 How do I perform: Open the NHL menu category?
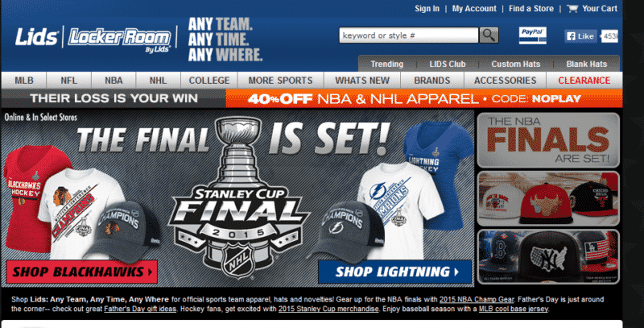click(158, 81)
